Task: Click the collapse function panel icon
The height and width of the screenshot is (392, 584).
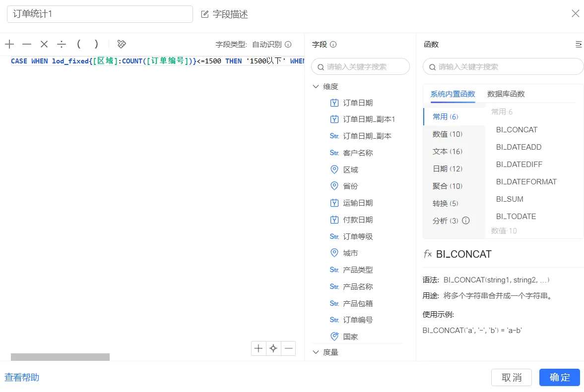Action: [x=578, y=44]
